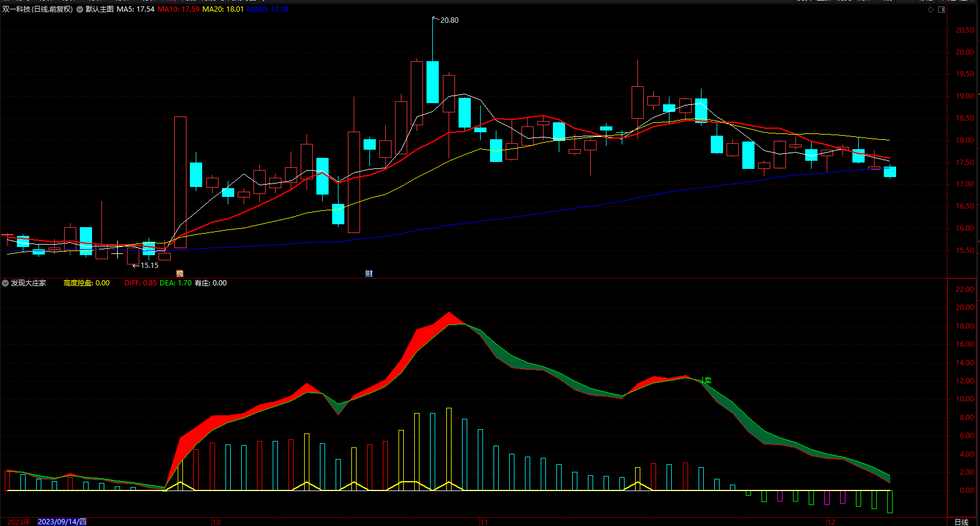Expand the 发现大庄家 indicator dropdown arrow

click(x=5, y=283)
